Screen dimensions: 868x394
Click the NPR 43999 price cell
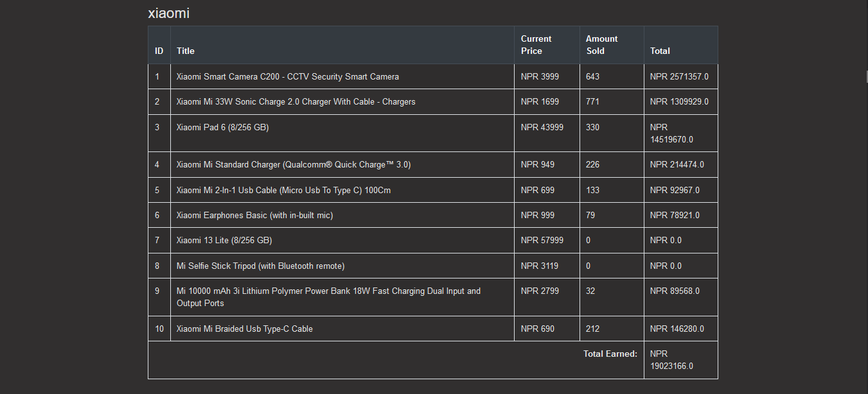click(x=547, y=133)
